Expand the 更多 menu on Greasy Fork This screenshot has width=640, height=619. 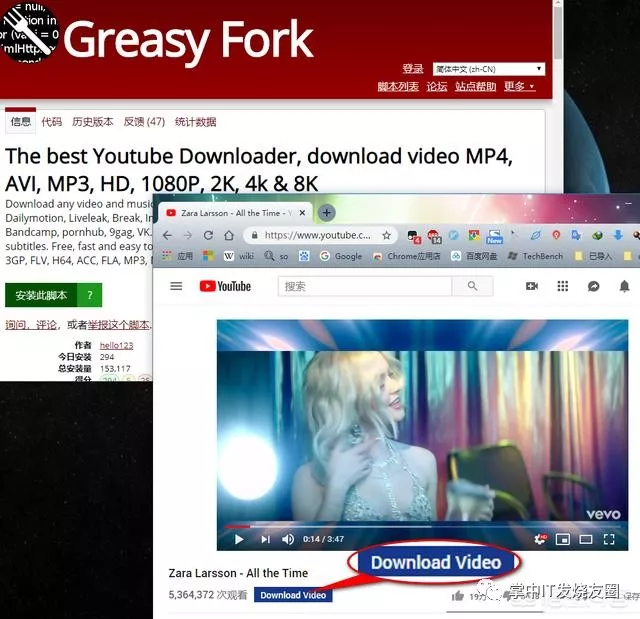tap(519, 87)
